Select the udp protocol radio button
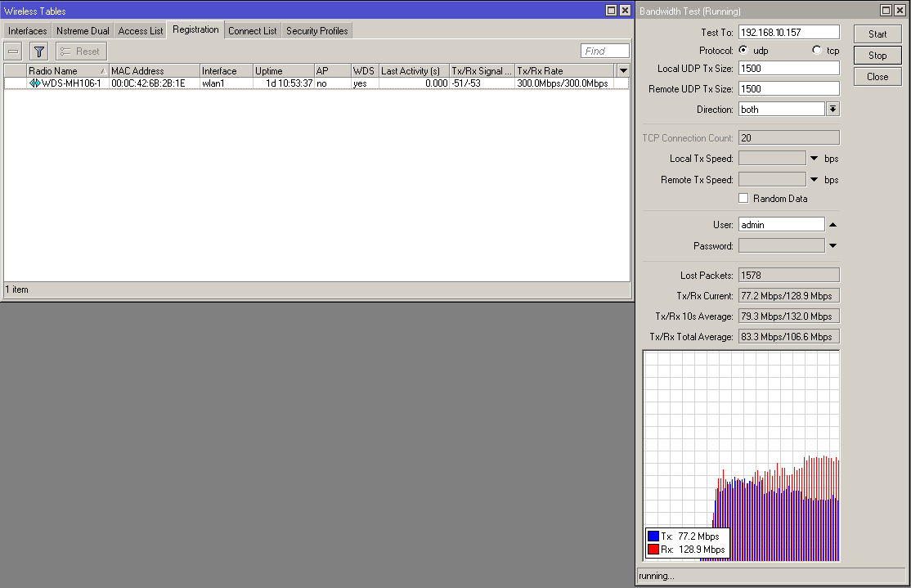The width and height of the screenshot is (911, 588). (743, 50)
